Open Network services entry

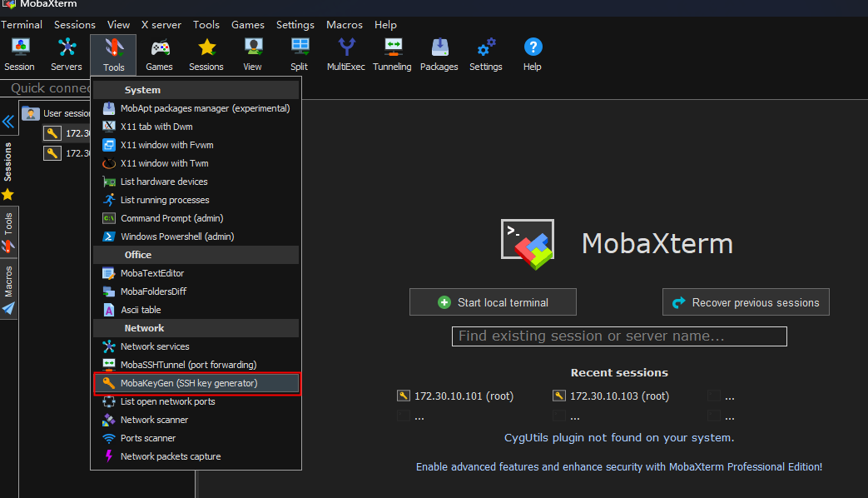click(196, 346)
